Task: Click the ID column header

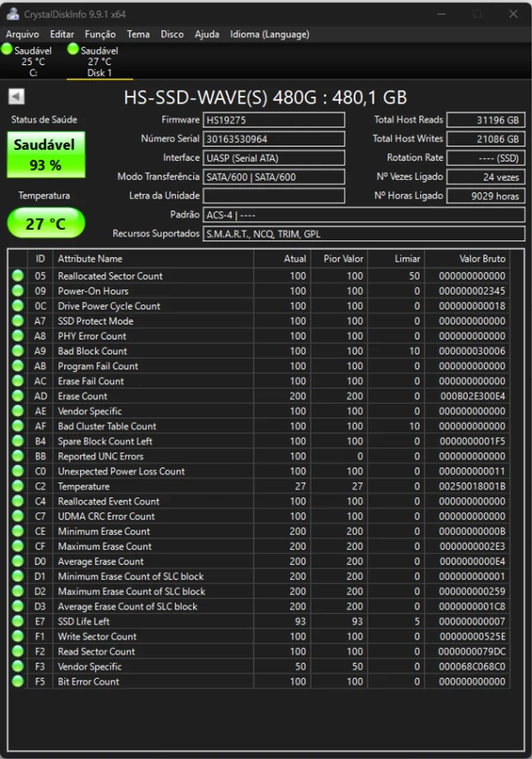Action: pyautogui.click(x=40, y=259)
